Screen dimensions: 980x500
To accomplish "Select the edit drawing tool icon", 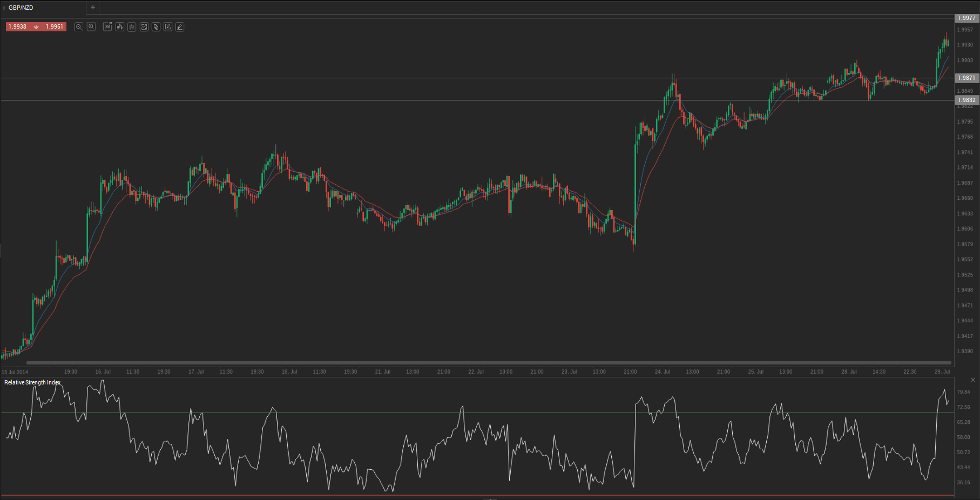I will (x=168, y=26).
